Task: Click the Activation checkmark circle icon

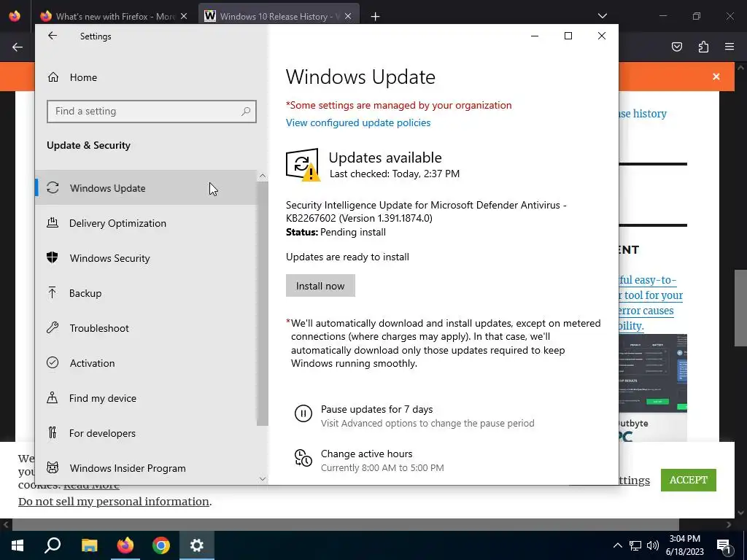Action: point(53,363)
